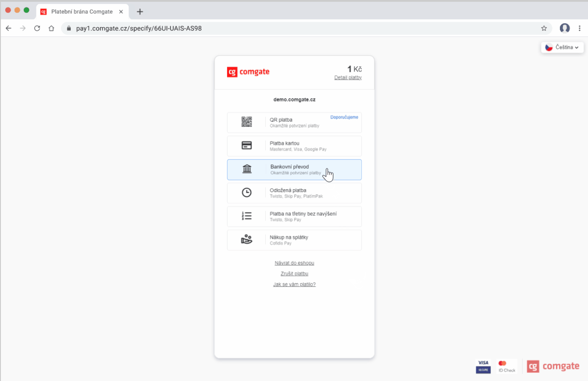Open a new tab with the plus button

click(140, 12)
